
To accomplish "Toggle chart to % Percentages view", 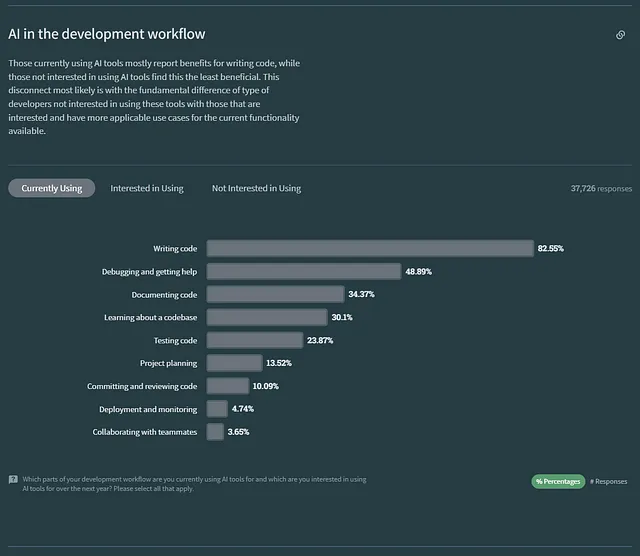I will [558, 481].
